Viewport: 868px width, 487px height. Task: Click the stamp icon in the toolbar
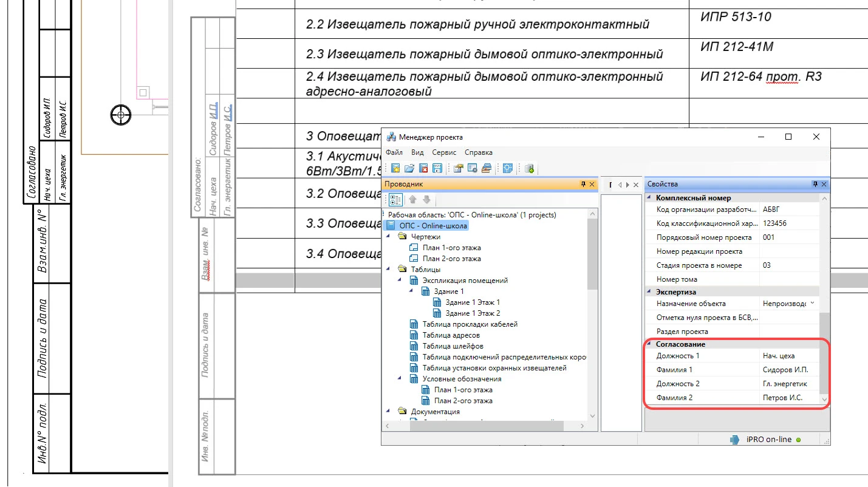487,168
